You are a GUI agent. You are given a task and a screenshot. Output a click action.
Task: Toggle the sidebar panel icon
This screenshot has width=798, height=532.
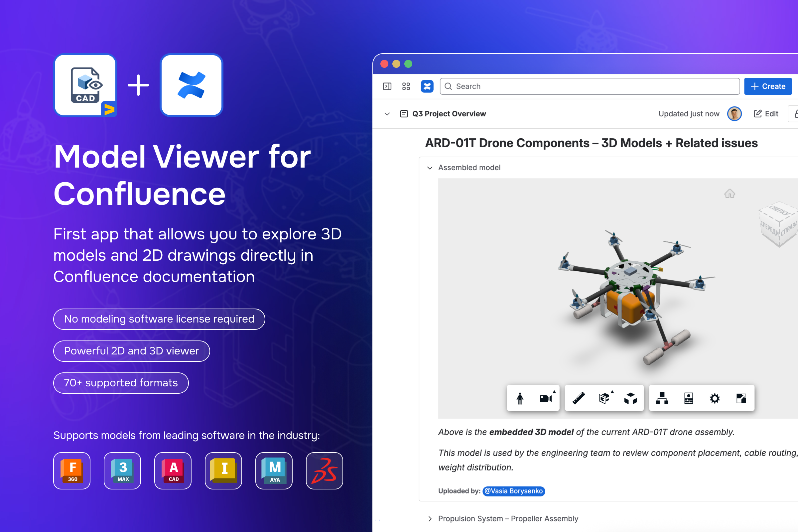[387, 86]
